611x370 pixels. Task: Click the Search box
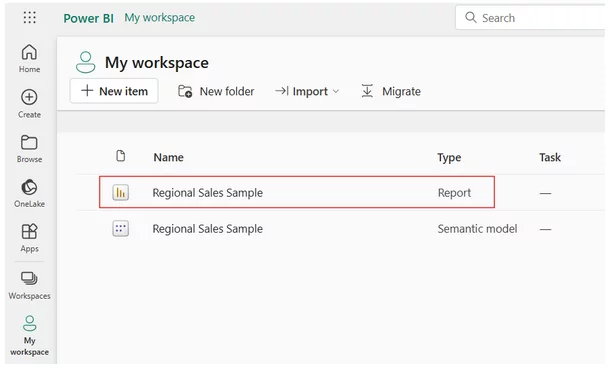click(531, 18)
